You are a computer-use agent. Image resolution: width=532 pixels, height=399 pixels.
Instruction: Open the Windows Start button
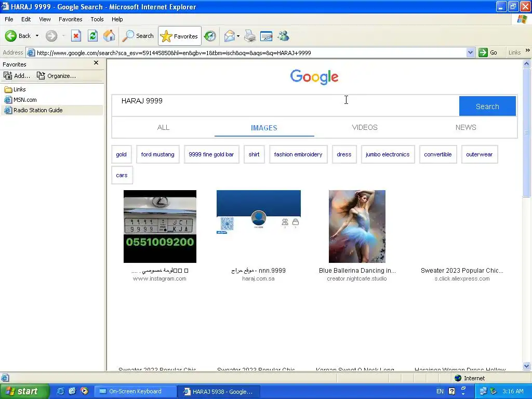(24, 391)
